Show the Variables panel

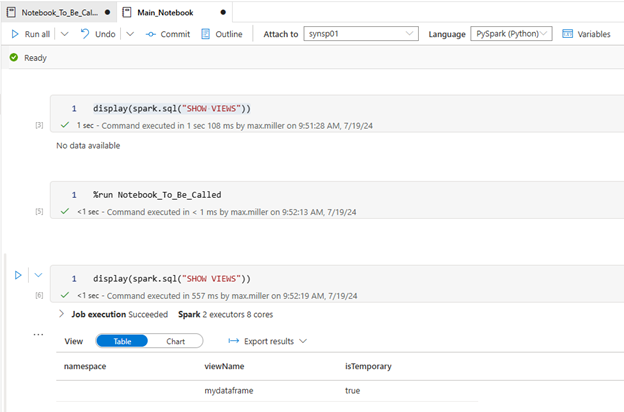pos(586,34)
